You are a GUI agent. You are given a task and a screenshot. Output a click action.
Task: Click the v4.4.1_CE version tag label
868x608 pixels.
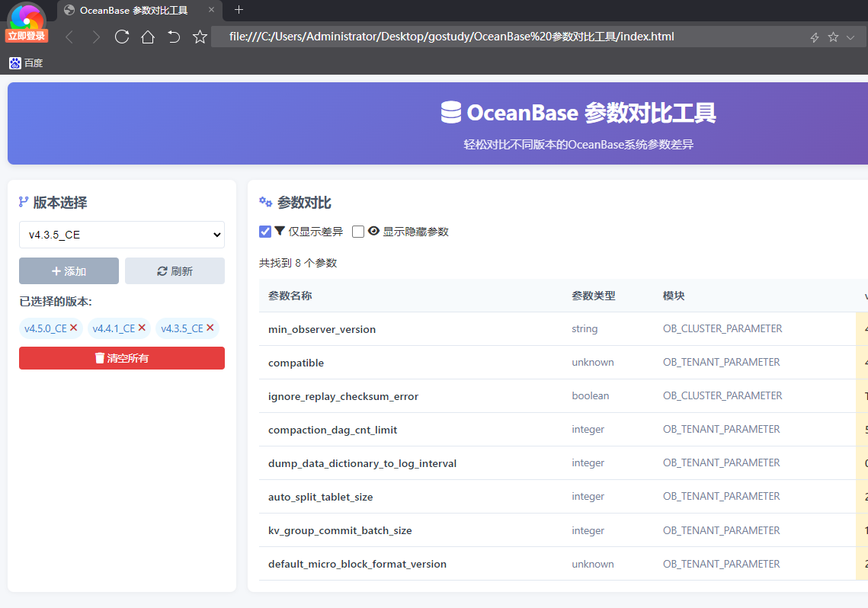(114, 328)
